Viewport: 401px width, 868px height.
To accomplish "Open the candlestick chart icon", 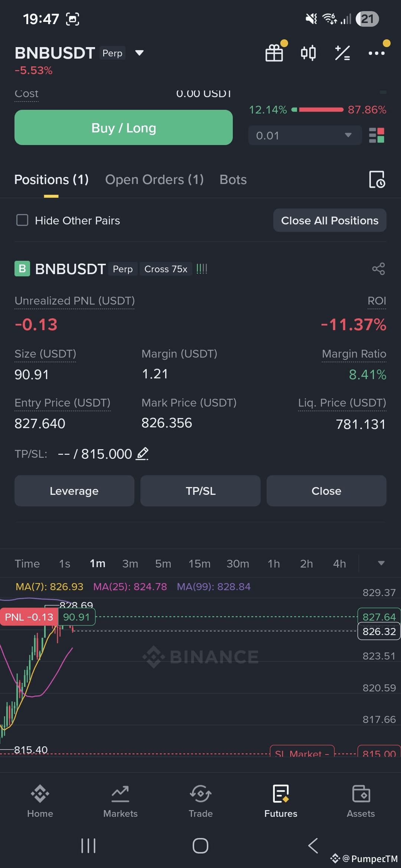I will pyautogui.click(x=308, y=53).
